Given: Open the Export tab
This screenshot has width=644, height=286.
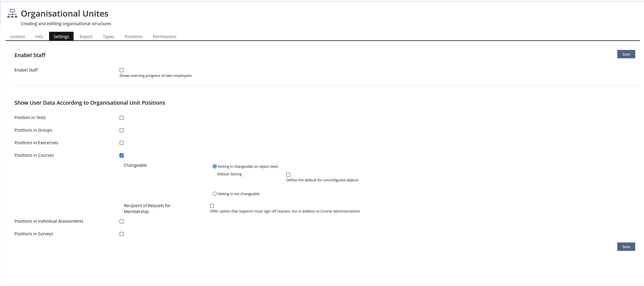Looking at the screenshot, I should 86,37.
